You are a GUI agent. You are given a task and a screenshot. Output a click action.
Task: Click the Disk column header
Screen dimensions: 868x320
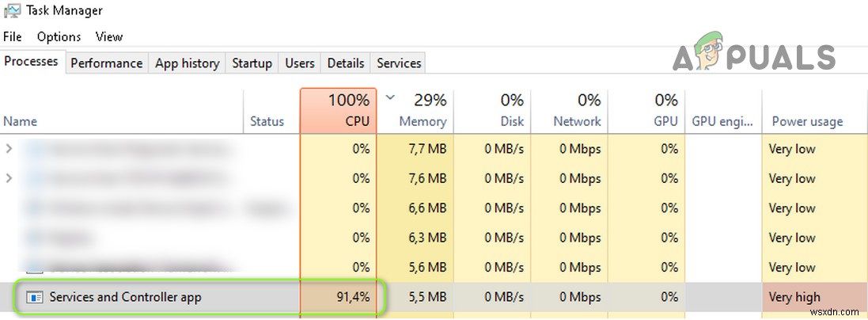(494, 111)
